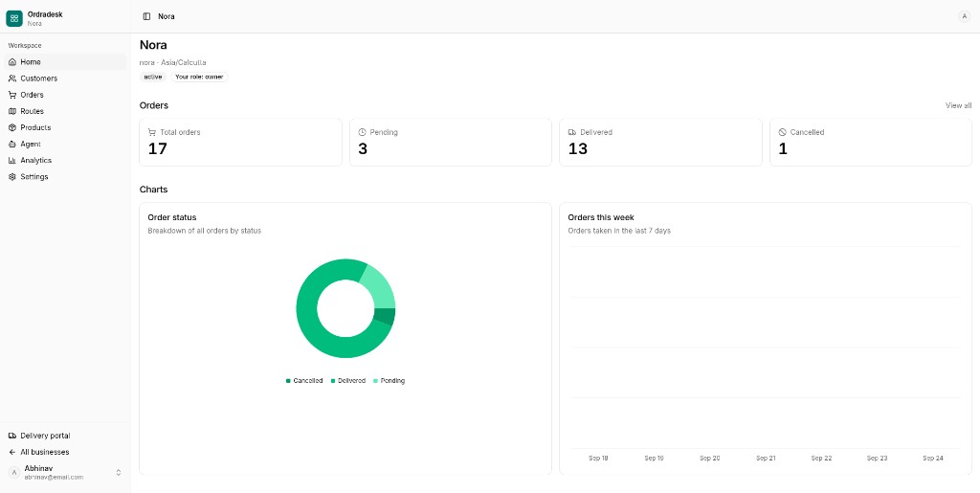The image size is (980, 493).
Task: Go to Settings in sidebar
Action: (66, 177)
